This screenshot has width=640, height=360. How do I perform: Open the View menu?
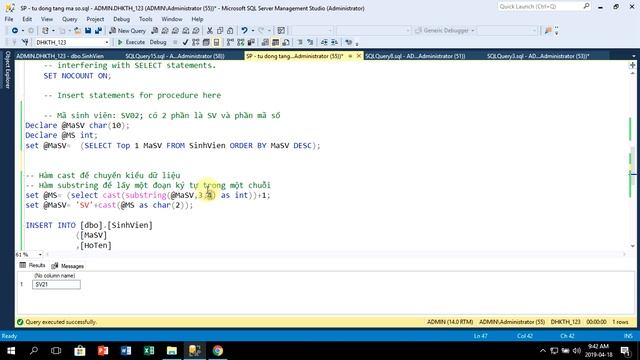(47, 19)
